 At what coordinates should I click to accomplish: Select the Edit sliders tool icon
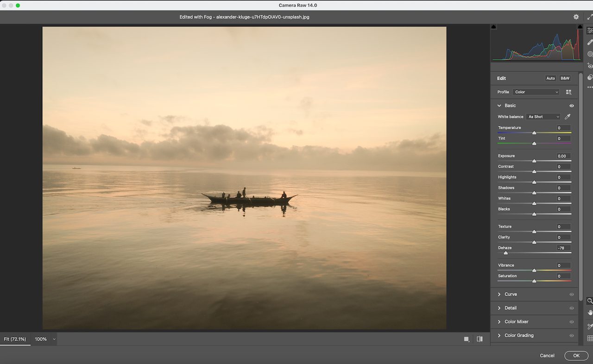click(x=590, y=30)
